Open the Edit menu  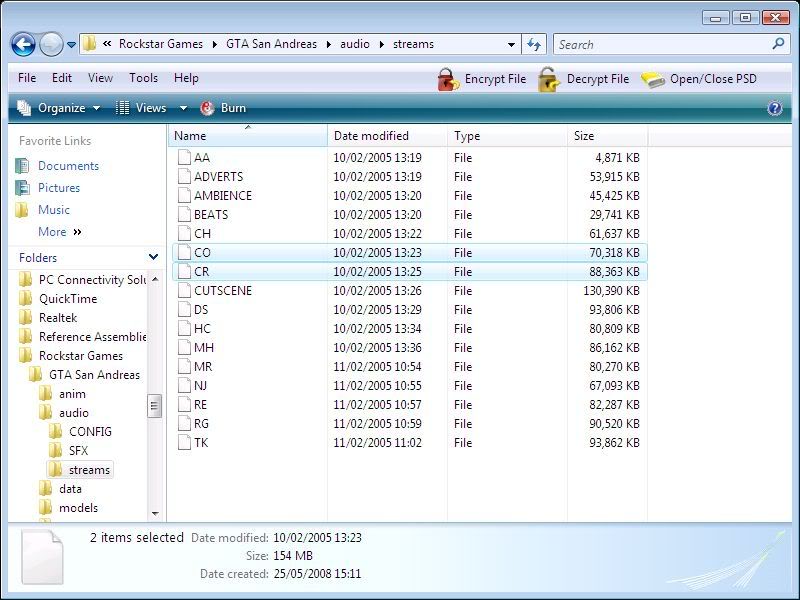[x=62, y=78]
